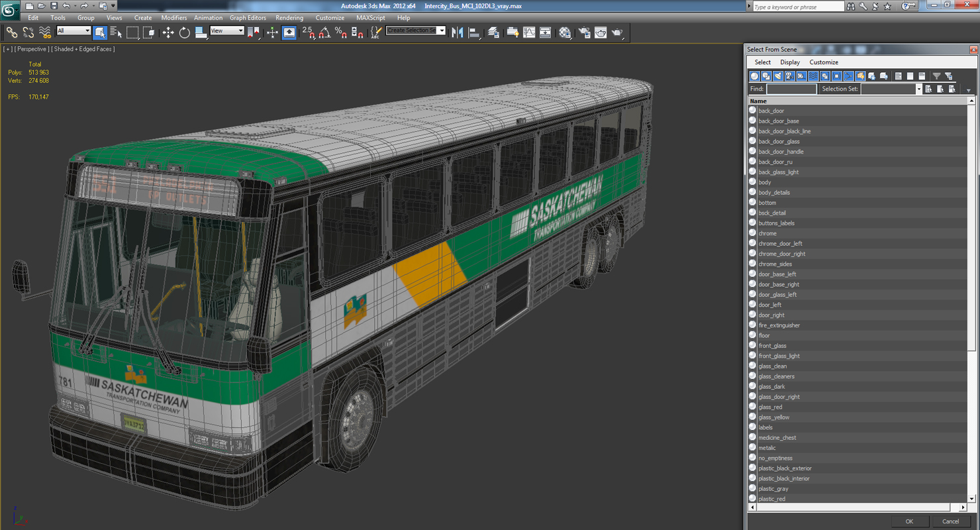Click Cancel in Select From Scene
980x530 pixels.
click(951, 521)
